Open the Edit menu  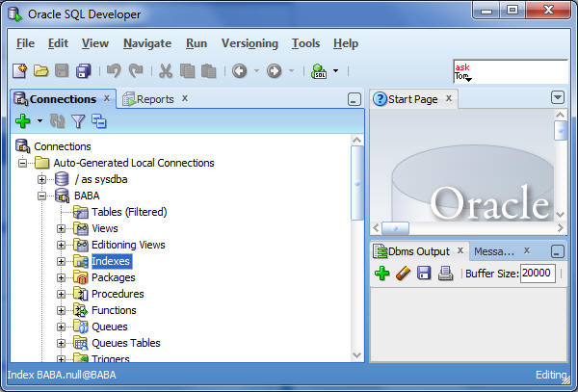(58, 43)
